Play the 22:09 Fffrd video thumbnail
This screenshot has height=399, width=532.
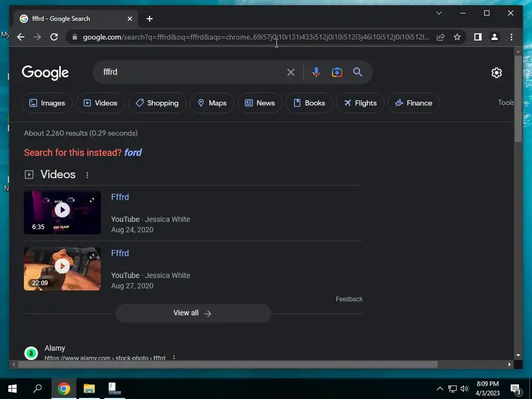coord(62,269)
